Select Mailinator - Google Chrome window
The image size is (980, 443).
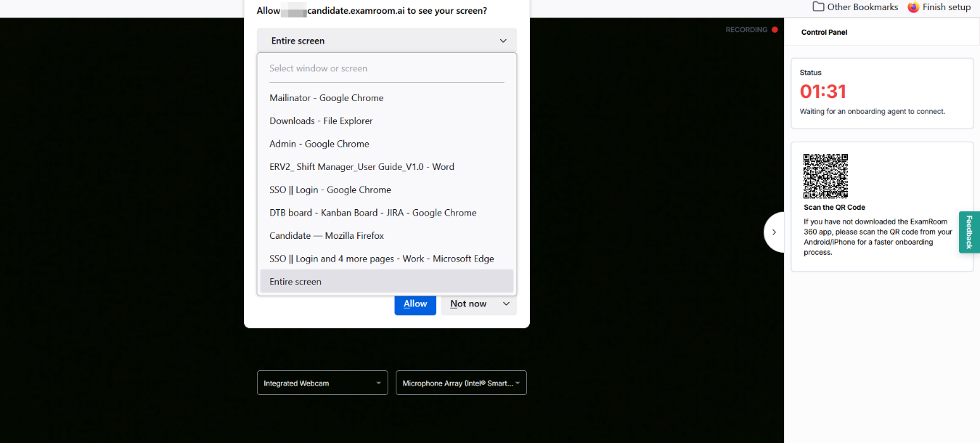[x=327, y=98]
